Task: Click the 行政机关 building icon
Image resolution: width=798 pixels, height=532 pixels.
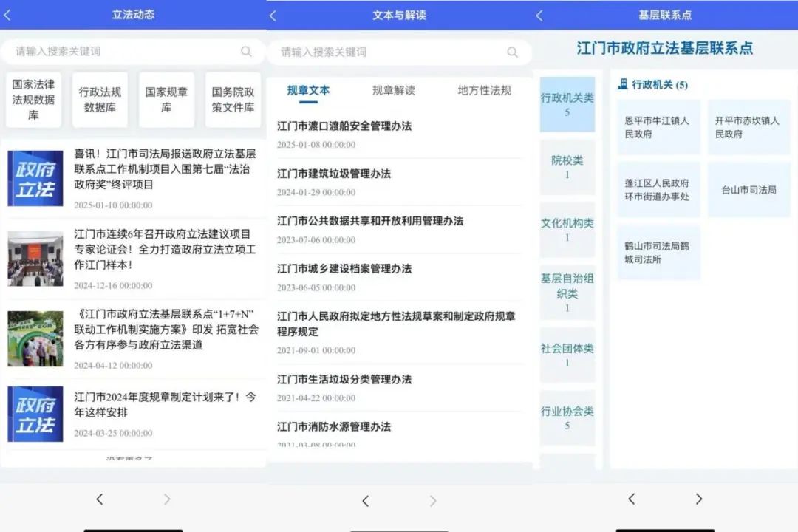Action: click(623, 84)
